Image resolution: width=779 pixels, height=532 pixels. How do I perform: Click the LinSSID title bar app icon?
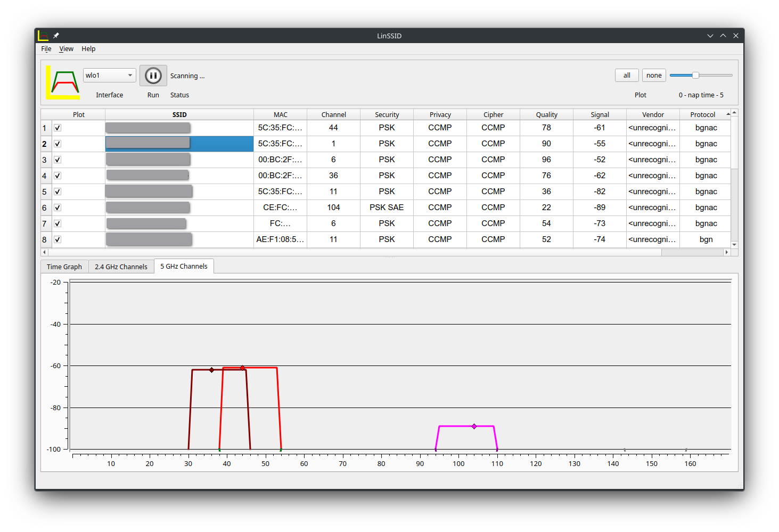tap(43, 36)
